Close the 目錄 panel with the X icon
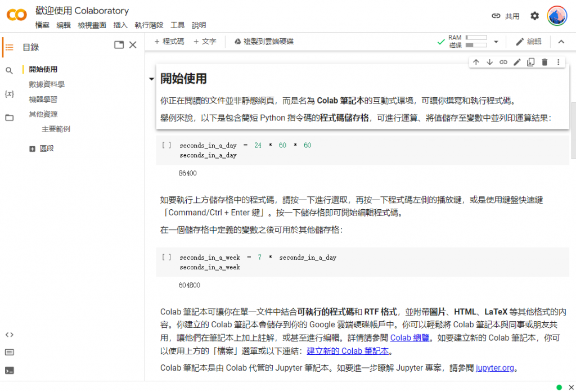The width and height of the screenshot is (576, 392). tap(133, 45)
